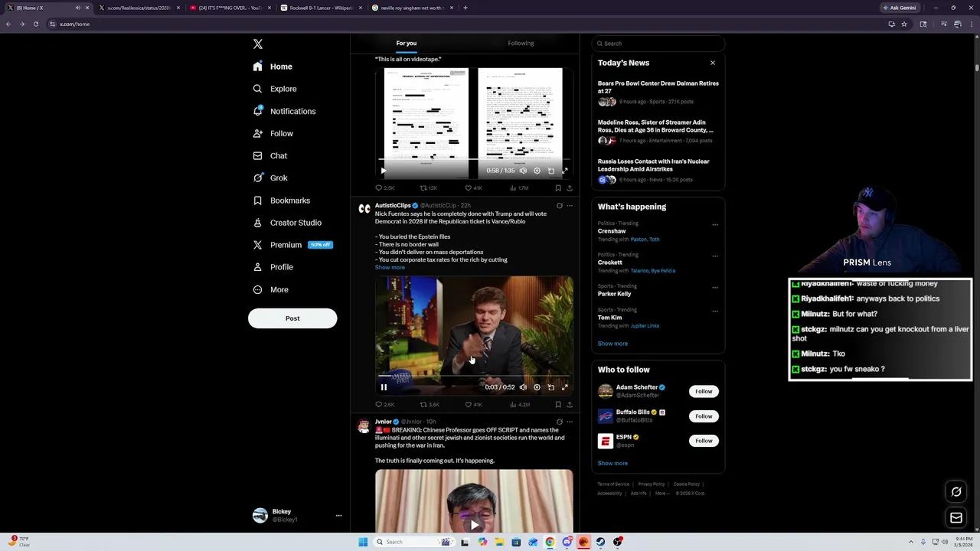Follow ESPN
The image size is (980, 551).
tap(704, 441)
